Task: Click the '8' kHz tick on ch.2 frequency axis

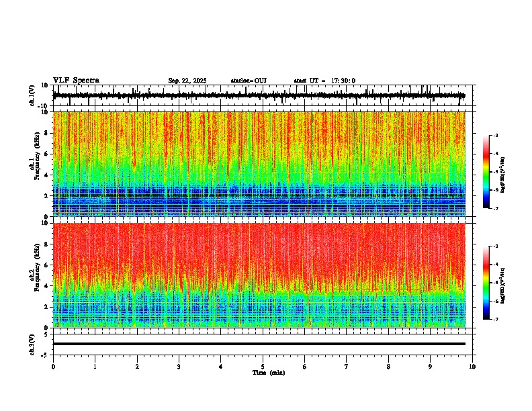Action: [x=47, y=244]
